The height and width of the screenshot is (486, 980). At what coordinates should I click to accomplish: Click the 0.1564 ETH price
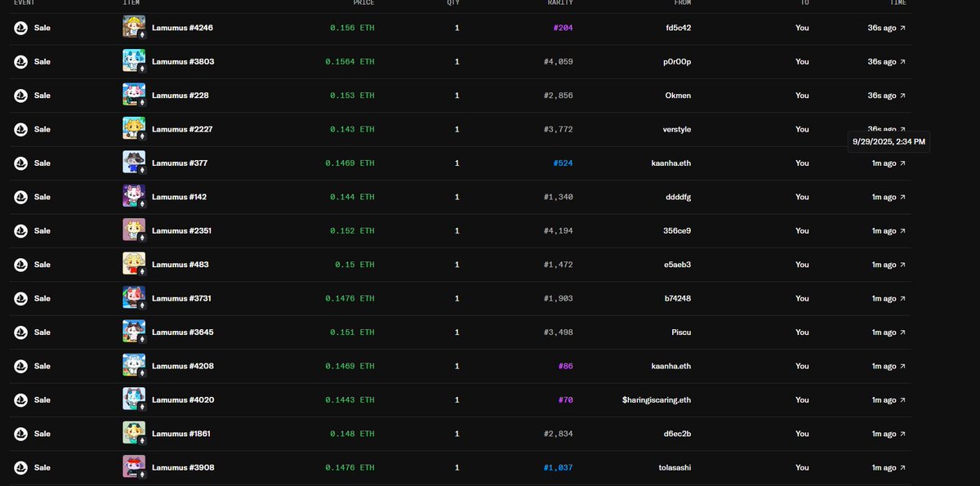coord(350,61)
